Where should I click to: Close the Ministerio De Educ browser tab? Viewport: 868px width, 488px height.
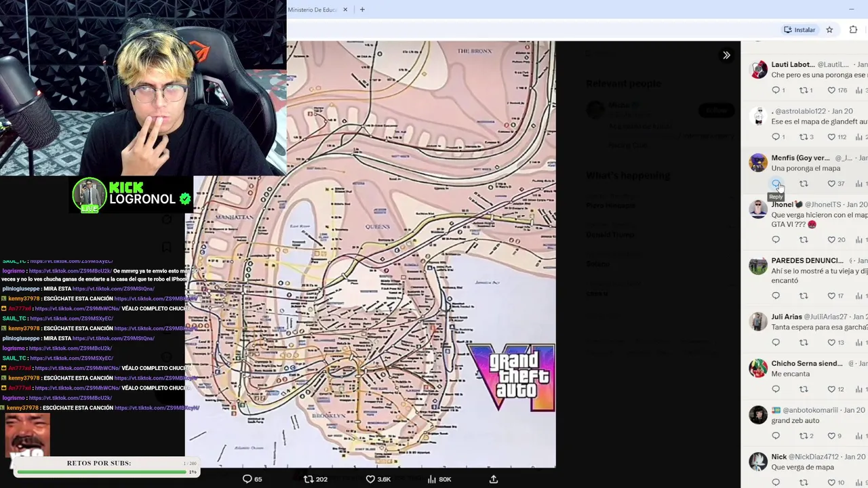tap(345, 9)
